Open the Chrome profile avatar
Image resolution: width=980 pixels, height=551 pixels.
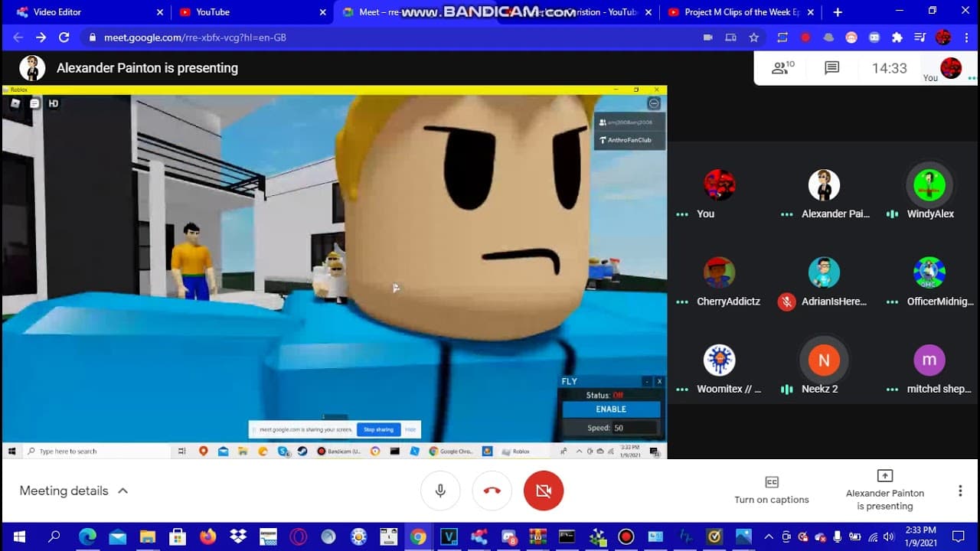point(943,37)
